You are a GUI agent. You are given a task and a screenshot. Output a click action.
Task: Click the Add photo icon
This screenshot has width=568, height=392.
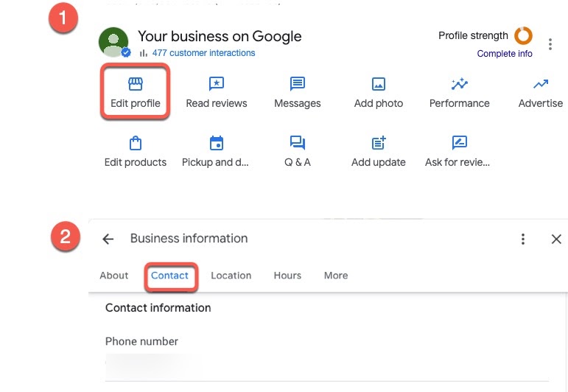379,84
